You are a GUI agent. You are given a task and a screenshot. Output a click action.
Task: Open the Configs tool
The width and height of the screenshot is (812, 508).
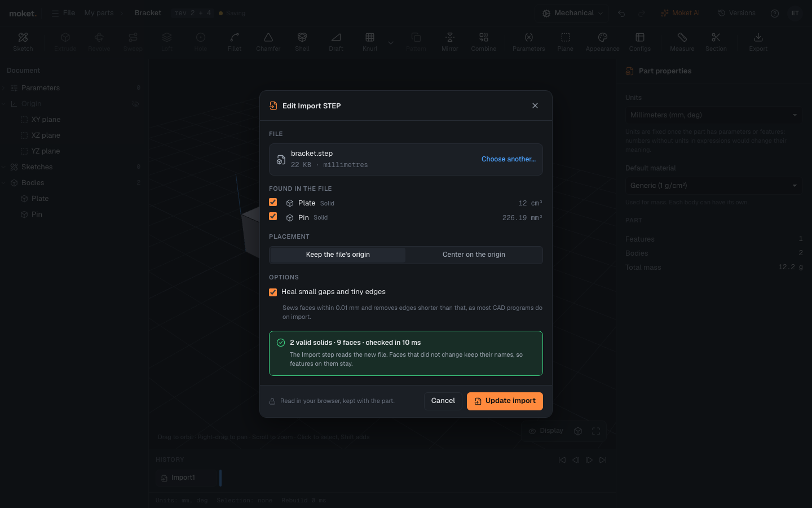[x=640, y=42]
